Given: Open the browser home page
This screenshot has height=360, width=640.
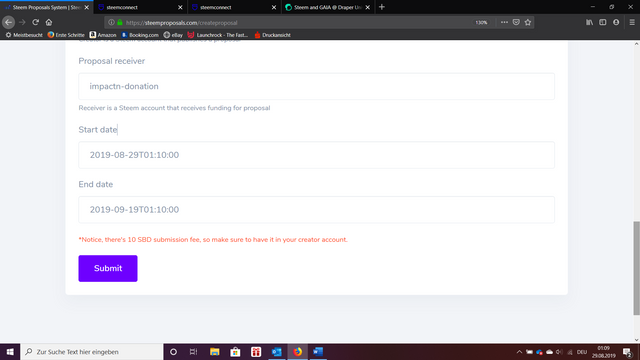Looking at the screenshot, I should (49, 22).
